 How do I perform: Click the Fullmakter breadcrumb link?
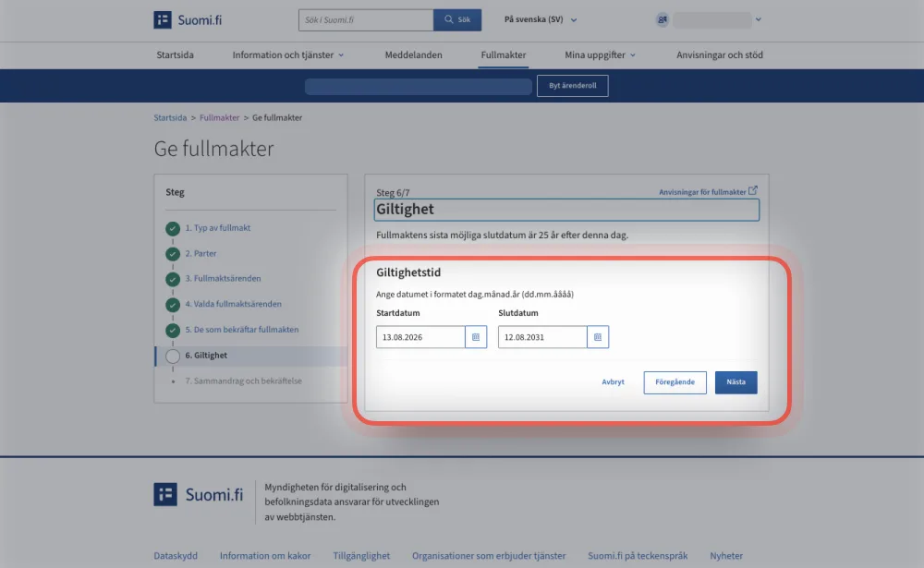[x=219, y=118]
